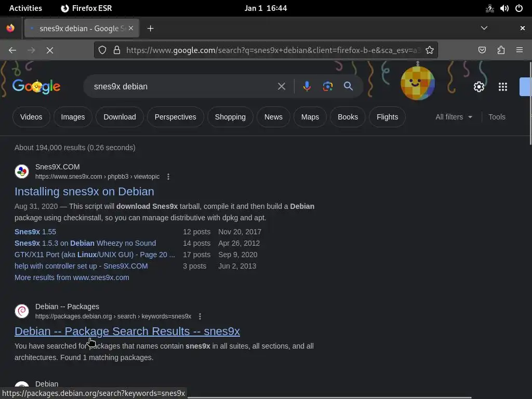Open system power menu
This screenshot has height=399, width=532.
coord(519,8)
